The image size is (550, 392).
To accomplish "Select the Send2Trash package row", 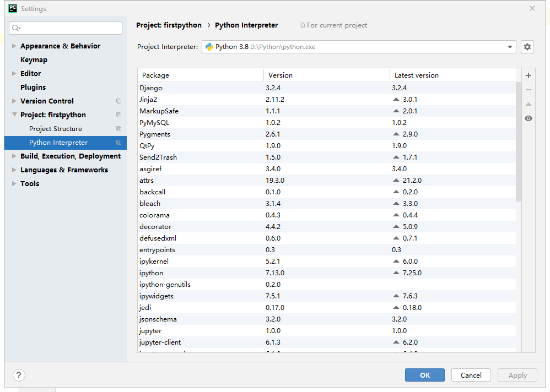I will (327, 157).
